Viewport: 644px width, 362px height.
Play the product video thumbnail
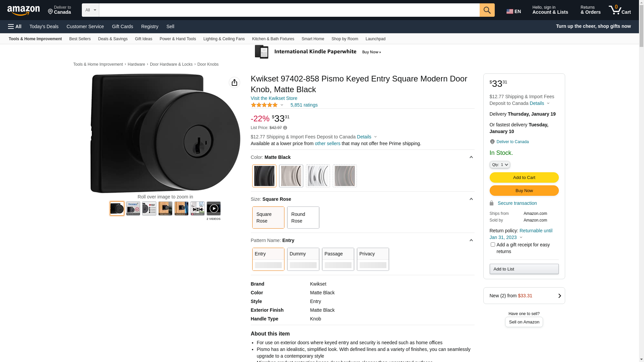click(x=214, y=208)
